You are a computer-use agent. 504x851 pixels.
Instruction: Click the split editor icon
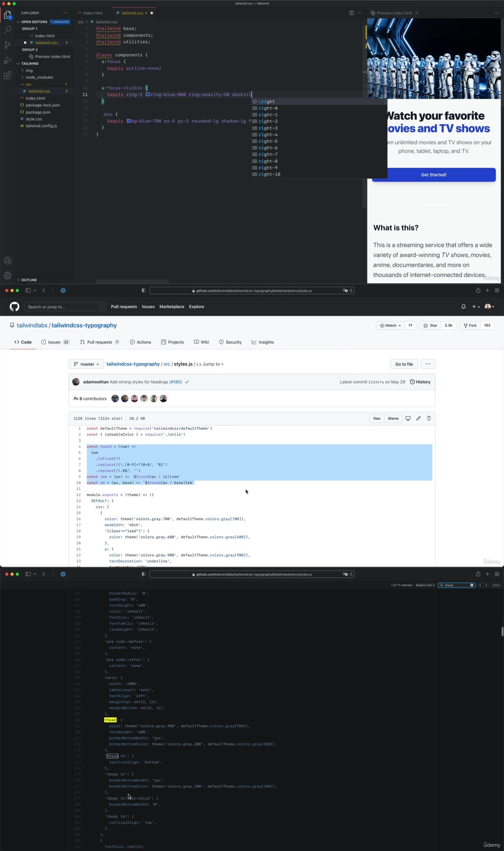tap(352, 13)
